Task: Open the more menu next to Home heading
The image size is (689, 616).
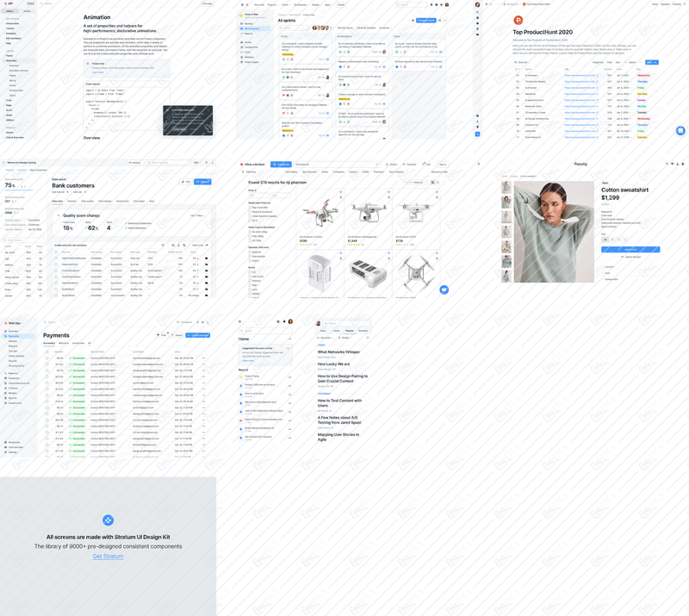Action: [289, 339]
